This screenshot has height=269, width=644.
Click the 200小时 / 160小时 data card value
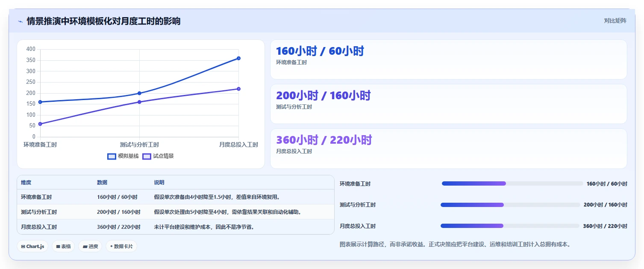pyautogui.click(x=323, y=95)
